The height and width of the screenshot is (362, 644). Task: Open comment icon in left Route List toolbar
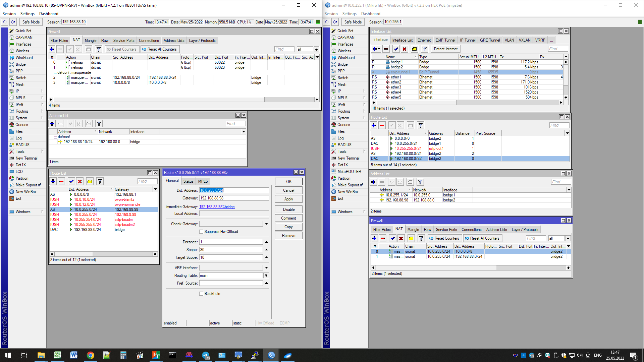coord(90,181)
